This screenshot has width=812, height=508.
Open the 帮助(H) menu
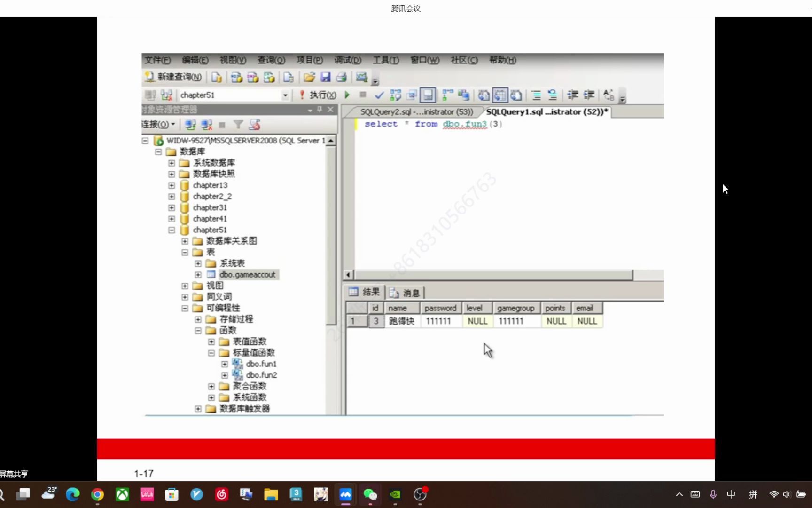[502, 60]
